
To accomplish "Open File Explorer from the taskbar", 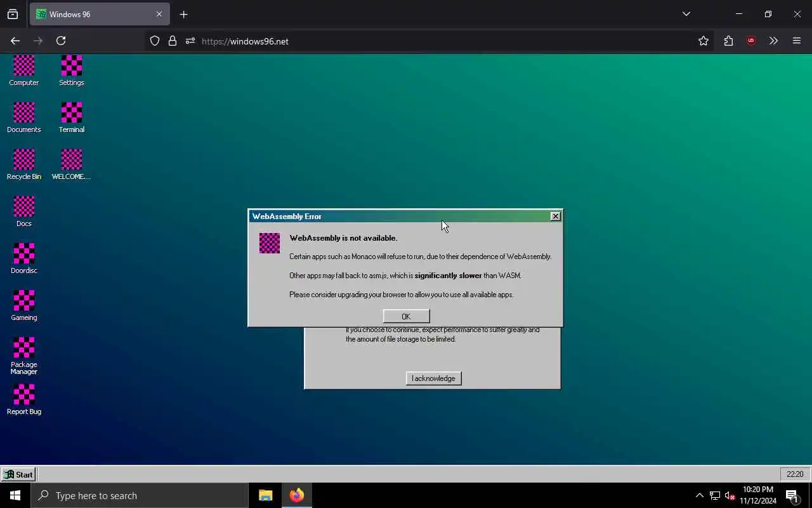I will [266, 495].
